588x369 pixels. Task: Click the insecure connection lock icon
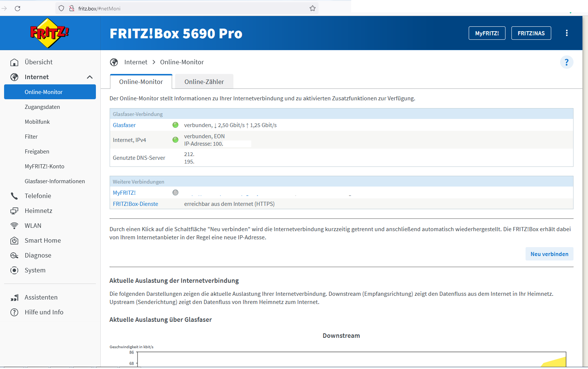(x=72, y=8)
